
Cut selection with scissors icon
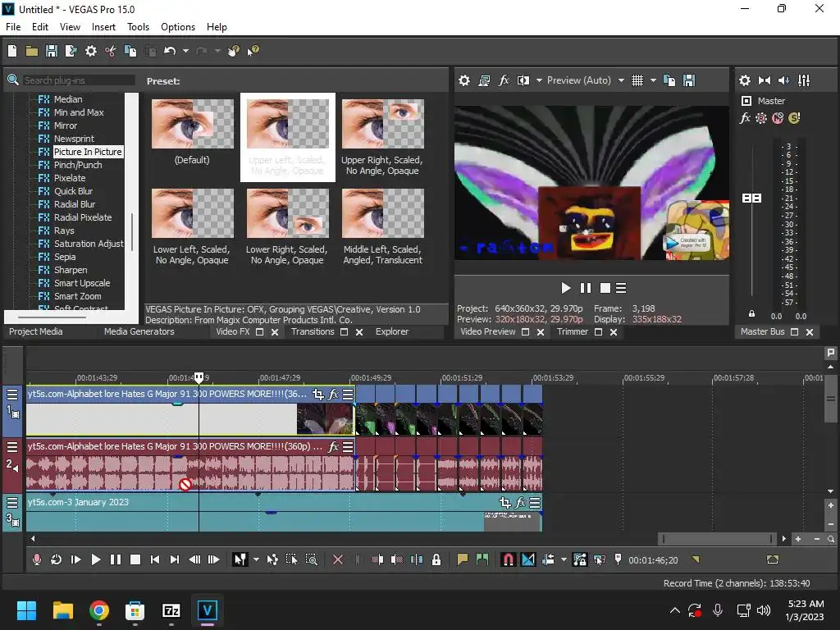pyautogui.click(x=111, y=51)
